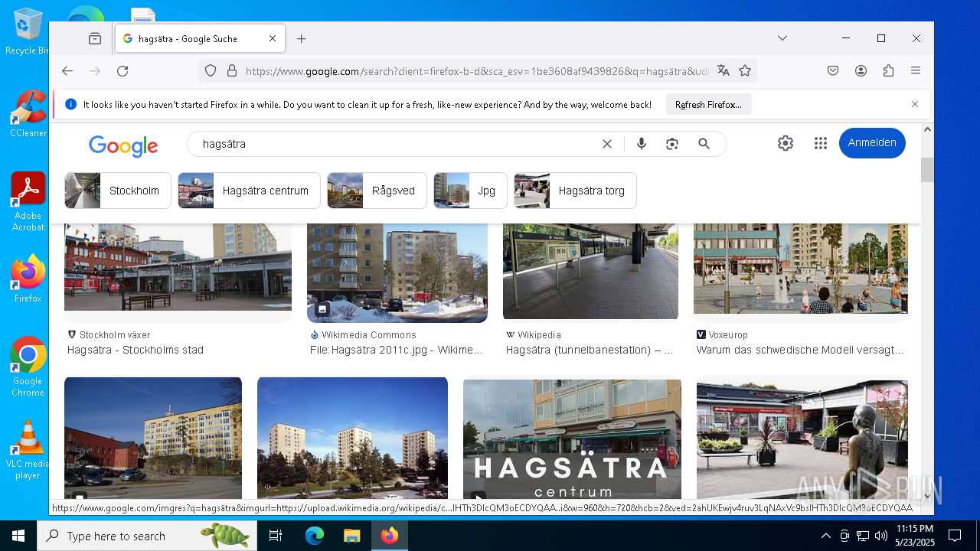The image size is (980, 551).
Task: Translate this page icon in address bar
Action: [x=724, y=71]
